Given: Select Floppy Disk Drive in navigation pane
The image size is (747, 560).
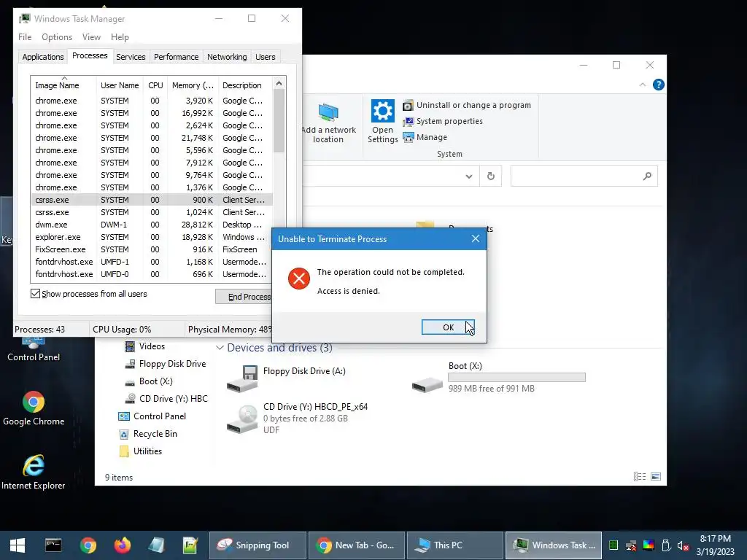Looking at the screenshot, I should [x=166, y=364].
